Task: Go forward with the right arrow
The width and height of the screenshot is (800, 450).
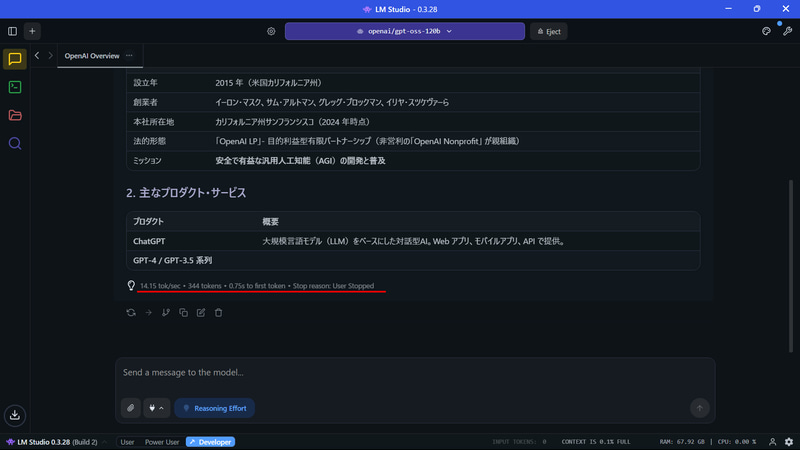Action: point(50,56)
